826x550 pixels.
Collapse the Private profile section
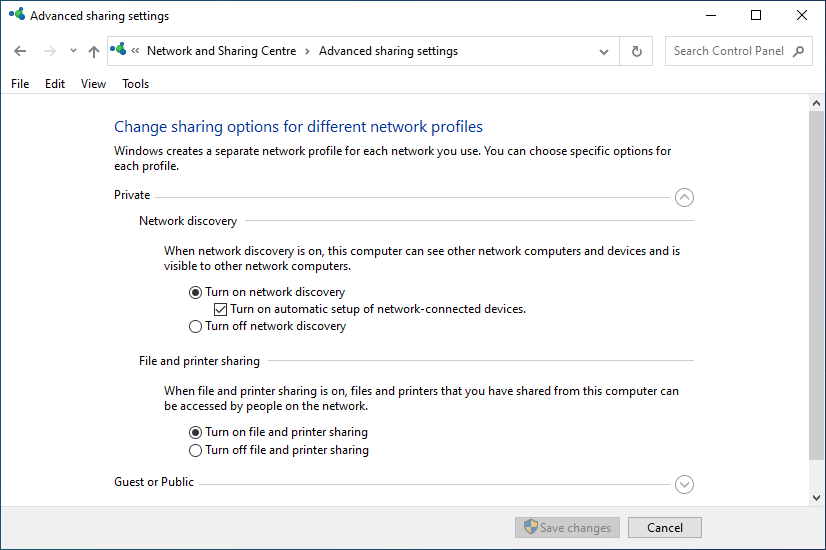[x=684, y=198]
